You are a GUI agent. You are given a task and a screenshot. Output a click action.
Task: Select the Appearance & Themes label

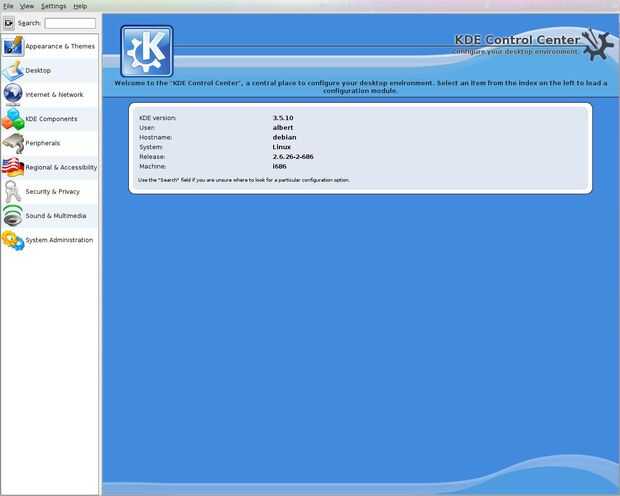[x=60, y=46]
